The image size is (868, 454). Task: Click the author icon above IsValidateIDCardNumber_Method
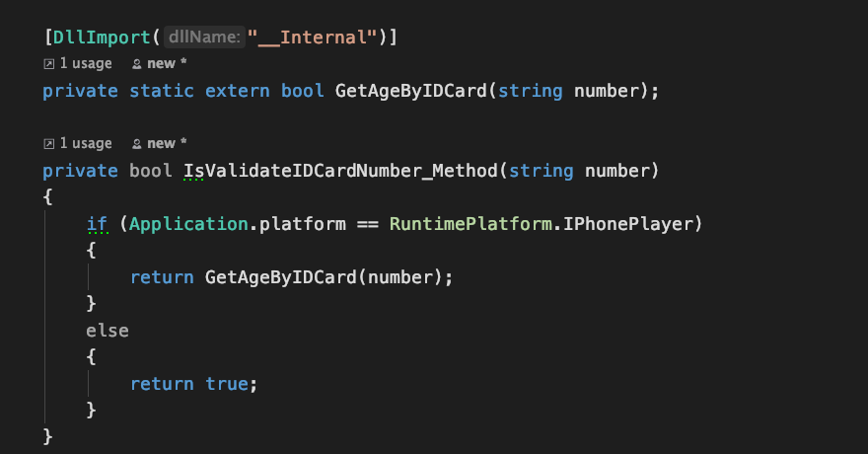[137, 144]
